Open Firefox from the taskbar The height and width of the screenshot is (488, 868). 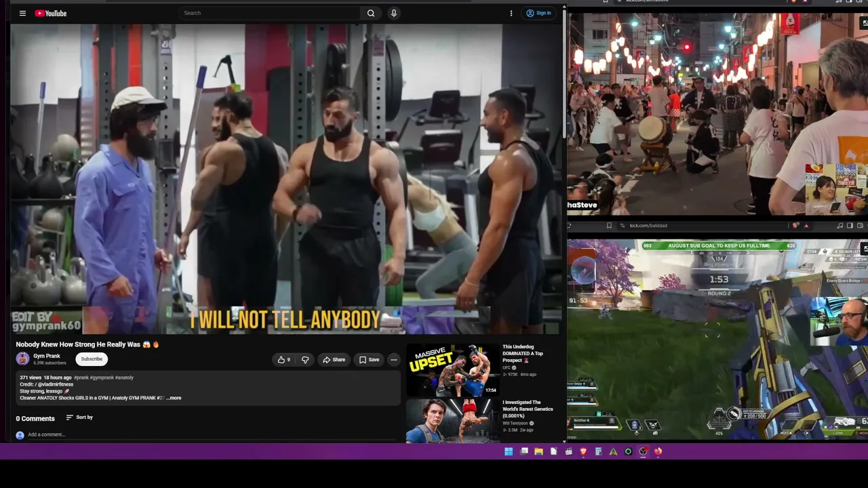[x=658, y=451]
